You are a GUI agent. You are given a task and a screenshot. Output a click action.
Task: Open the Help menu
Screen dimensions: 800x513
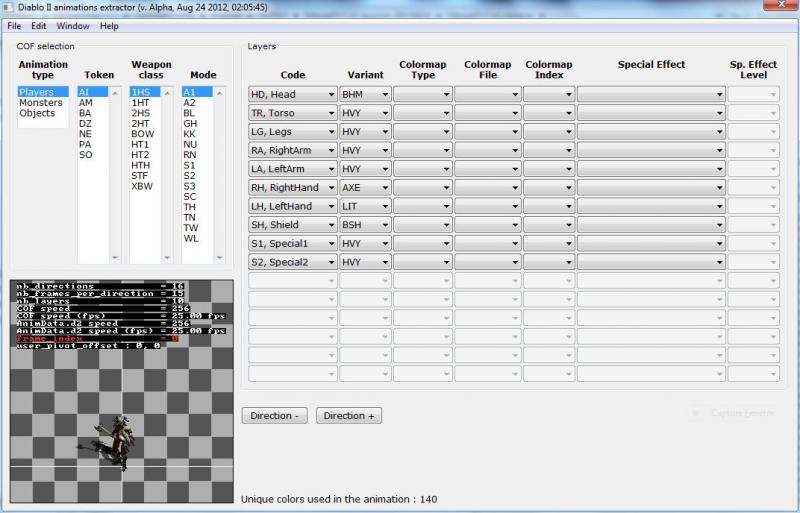click(x=109, y=26)
